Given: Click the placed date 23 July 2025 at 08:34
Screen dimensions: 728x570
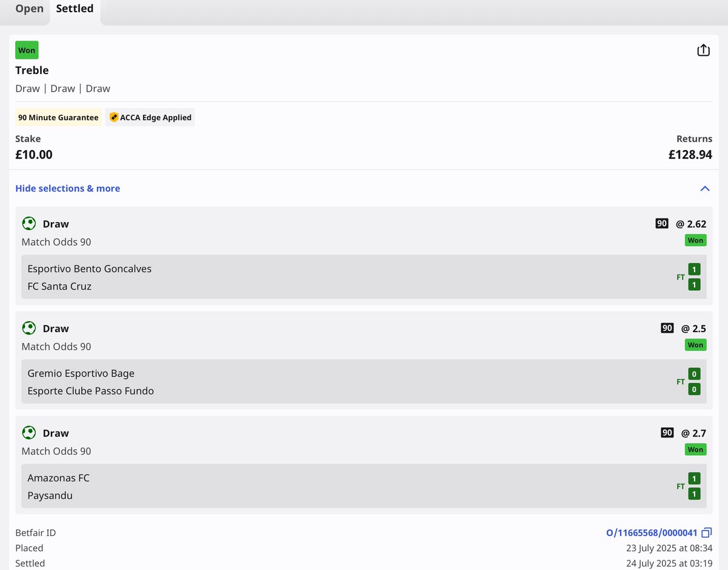Looking at the screenshot, I should (x=669, y=548).
